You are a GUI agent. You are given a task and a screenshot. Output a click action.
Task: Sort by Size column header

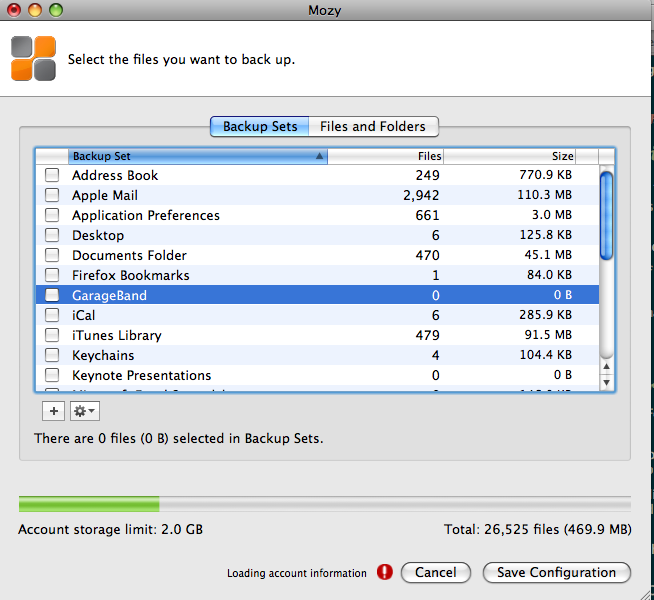point(509,156)
